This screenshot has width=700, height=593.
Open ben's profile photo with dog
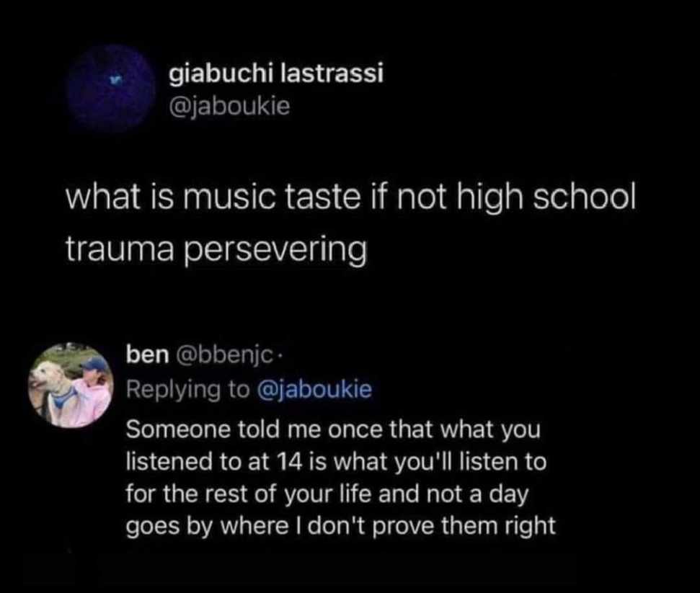coord(71,385)
